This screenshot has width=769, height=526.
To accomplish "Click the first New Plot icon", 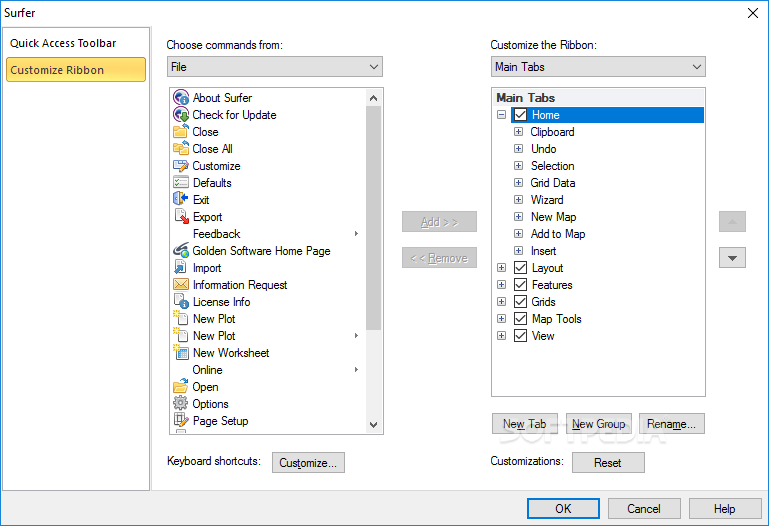I will click(181, 319).
